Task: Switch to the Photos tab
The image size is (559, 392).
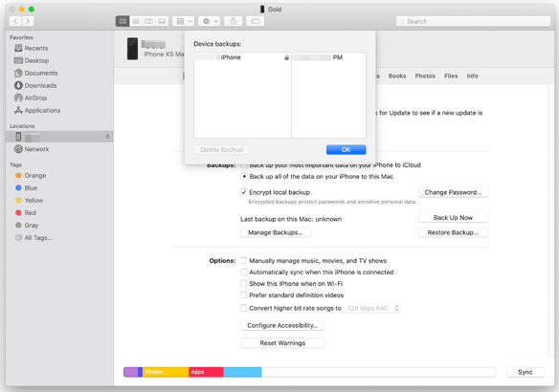Action: coord(425,76)
